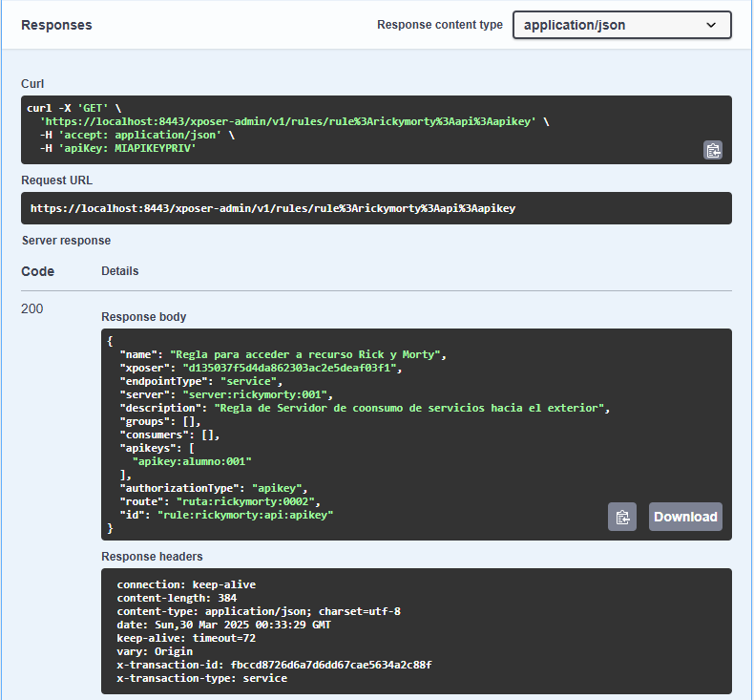Viewport: 754px width, 700px height.
Task: Click the Response body label
Action: coord(144,316)
